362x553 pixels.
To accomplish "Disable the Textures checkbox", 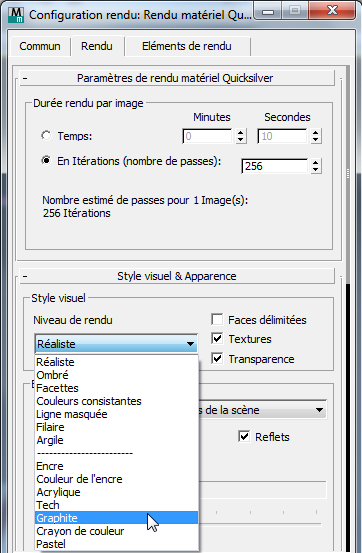I will (217, 339).
